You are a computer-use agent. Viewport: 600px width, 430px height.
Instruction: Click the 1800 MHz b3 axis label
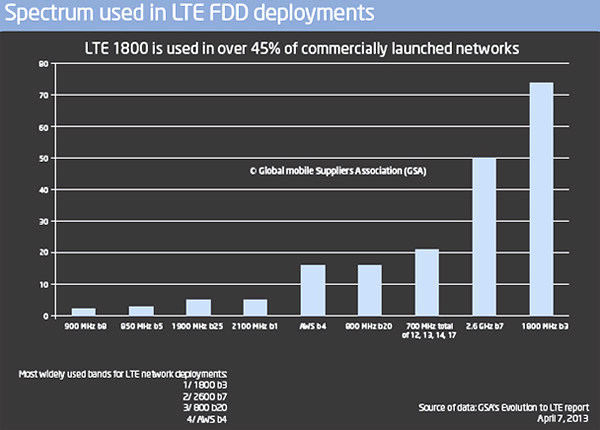click(x=545, y=326)
